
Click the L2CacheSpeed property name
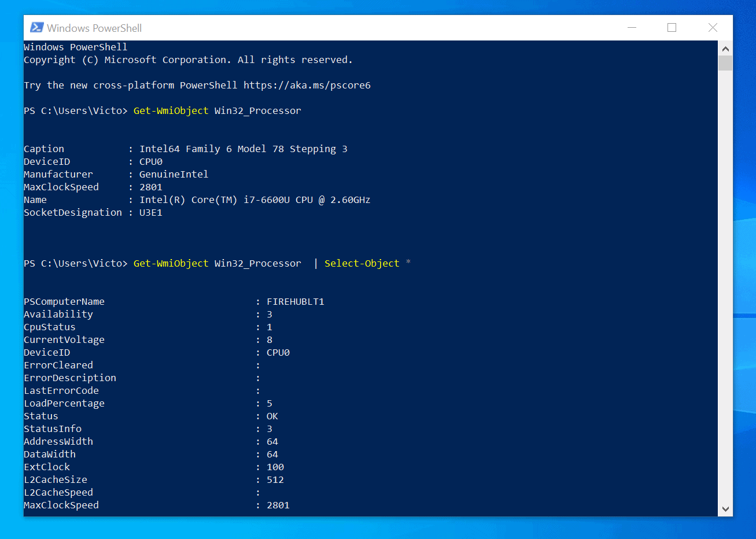pos(58,493)
